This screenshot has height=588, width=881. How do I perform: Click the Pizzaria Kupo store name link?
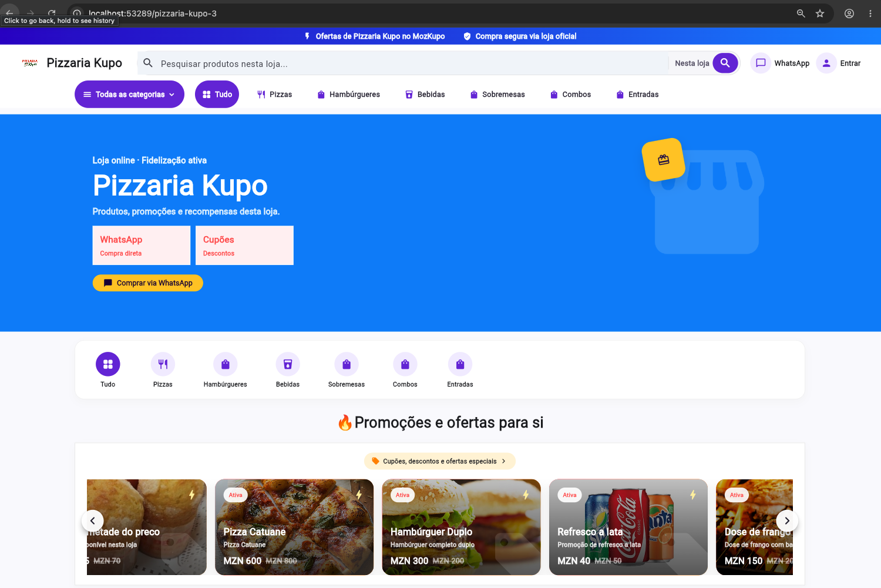coord(85,63)
